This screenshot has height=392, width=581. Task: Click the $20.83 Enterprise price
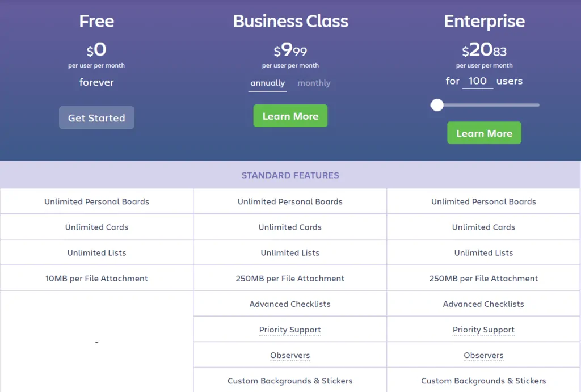484,50
